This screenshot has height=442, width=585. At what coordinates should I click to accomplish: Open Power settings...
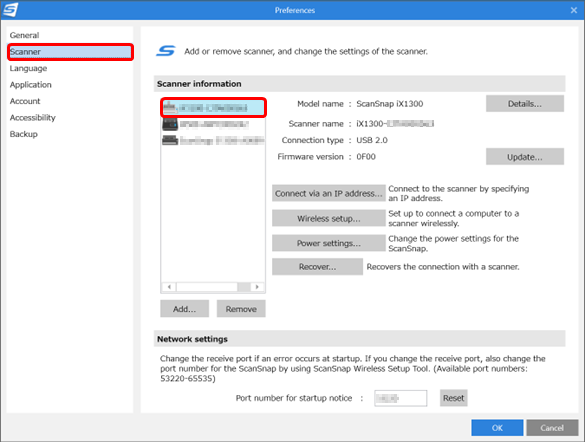[x=329, y=243]
